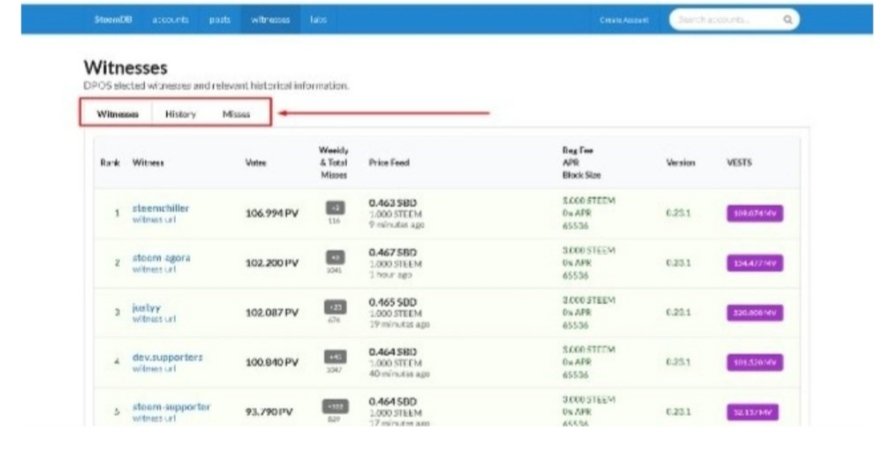The image size is (886, 464).
Task: Switch to the Misses tab
Action: coord(236,114)
